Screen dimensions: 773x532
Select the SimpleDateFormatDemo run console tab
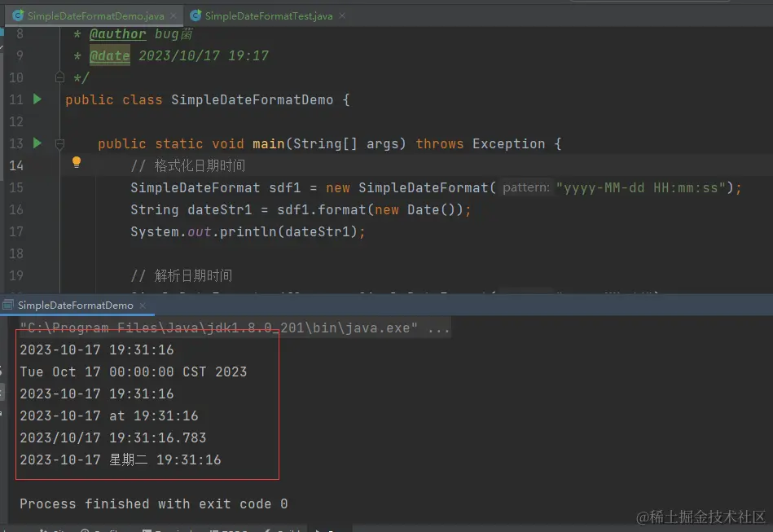point(76,306)
